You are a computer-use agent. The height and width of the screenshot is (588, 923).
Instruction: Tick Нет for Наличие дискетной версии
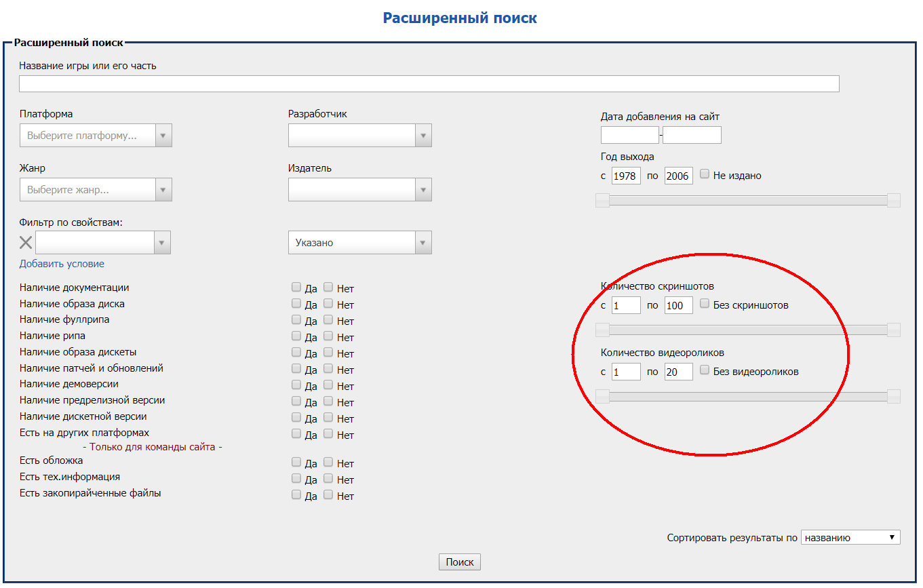point(328,417)
